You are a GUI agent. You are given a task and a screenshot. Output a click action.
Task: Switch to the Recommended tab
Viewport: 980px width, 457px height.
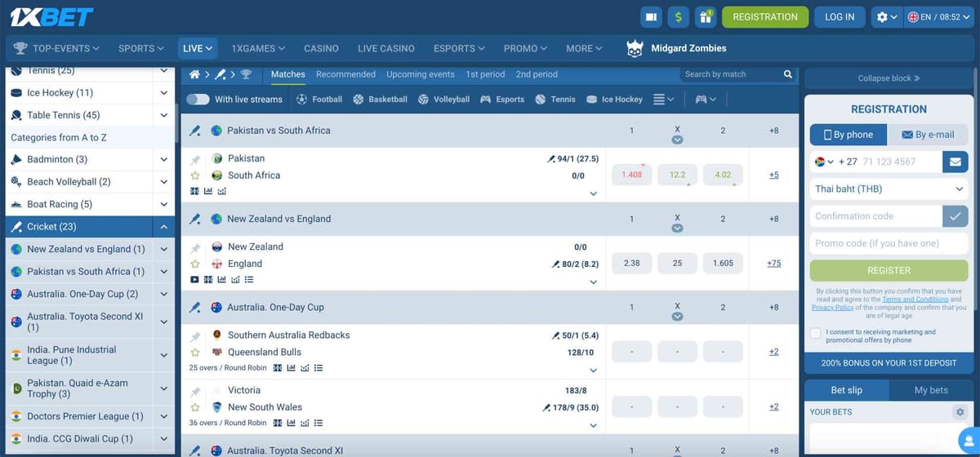tap(345, 74)
